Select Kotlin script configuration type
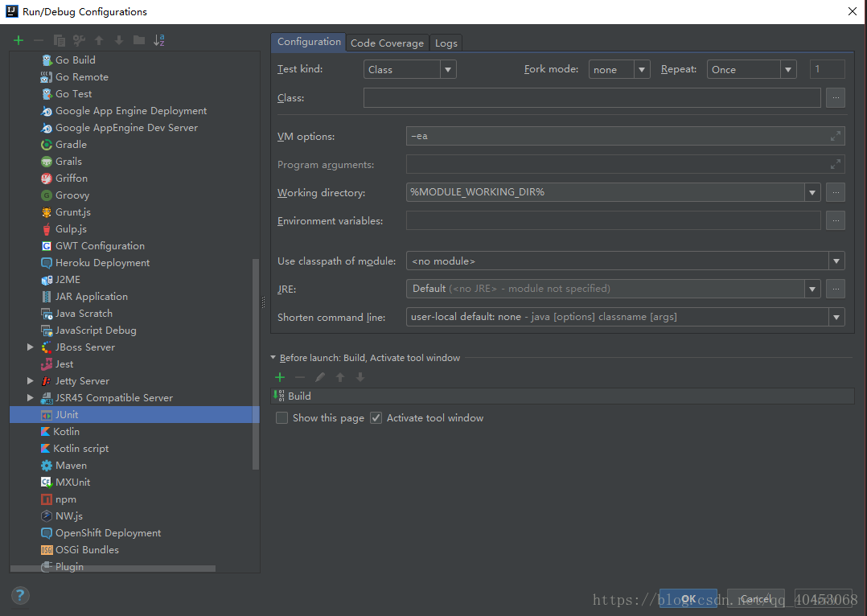Viewport: 867px width, 616px height. (80, 449)
